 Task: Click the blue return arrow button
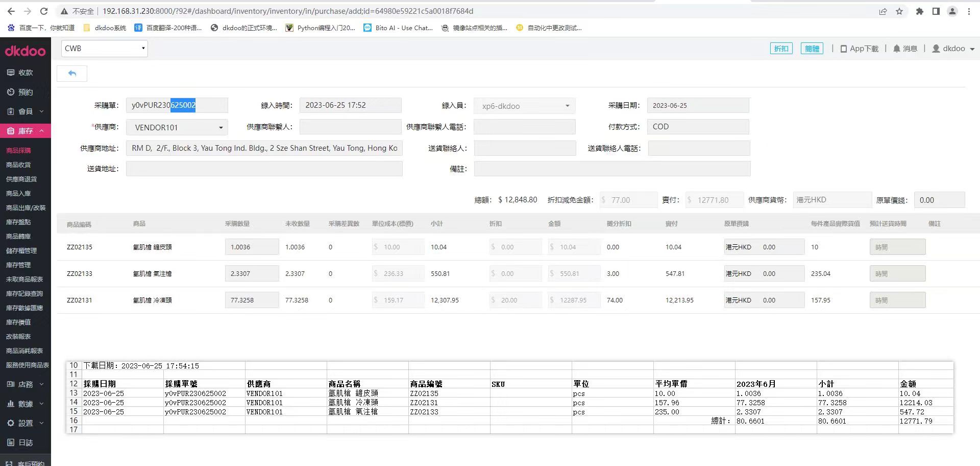tap(72, 74)
